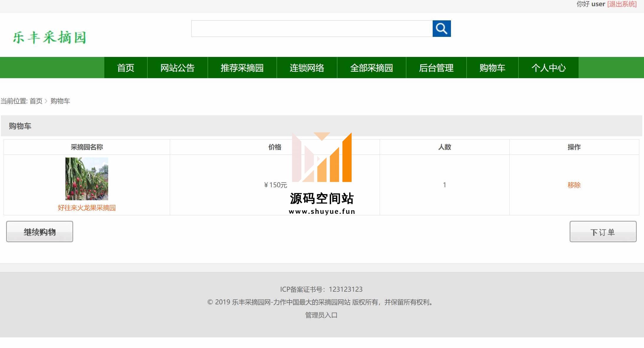Click the 人数 column header
The height and width of the screenshot is (348, 644).
click(444, 147)
